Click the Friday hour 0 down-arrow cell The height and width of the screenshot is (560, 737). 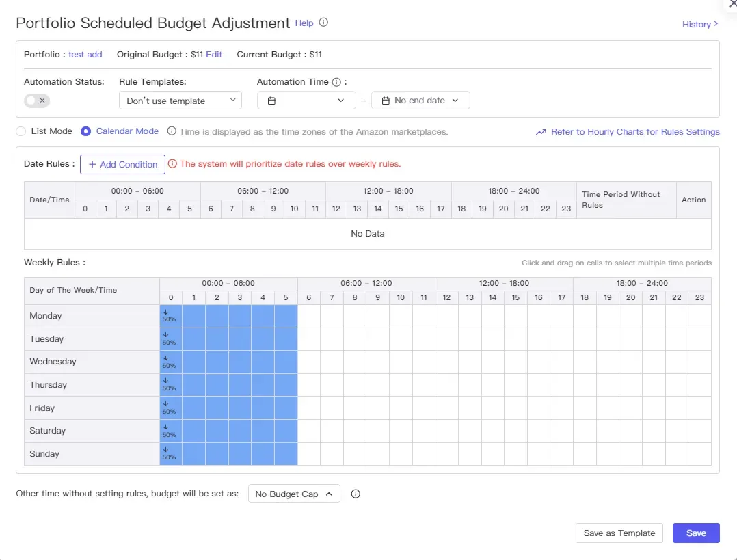tap(171, 408)
